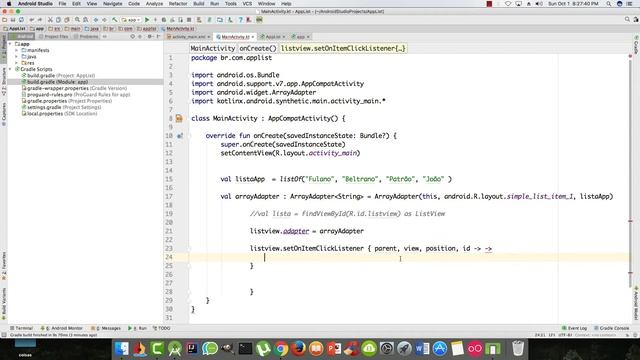The width and height of the screenshot is (640, 360).
Task: Open the TODO tool window
Action: 162,328
